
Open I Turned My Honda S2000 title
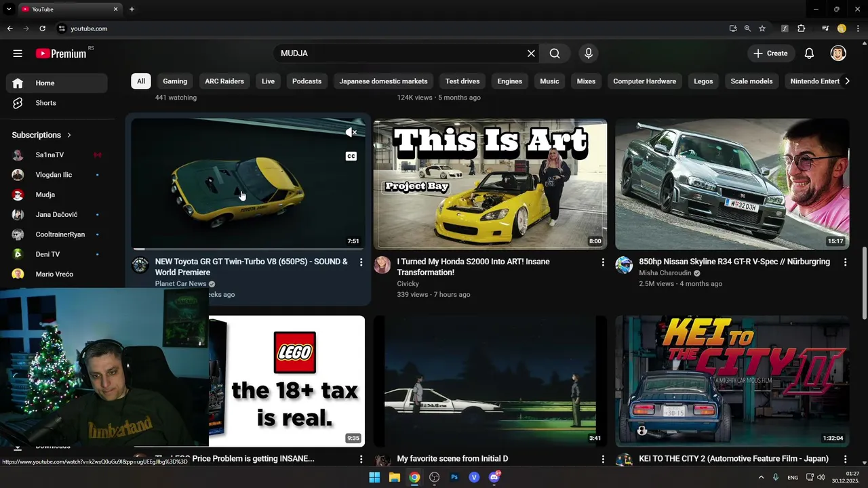coord(473,267)
